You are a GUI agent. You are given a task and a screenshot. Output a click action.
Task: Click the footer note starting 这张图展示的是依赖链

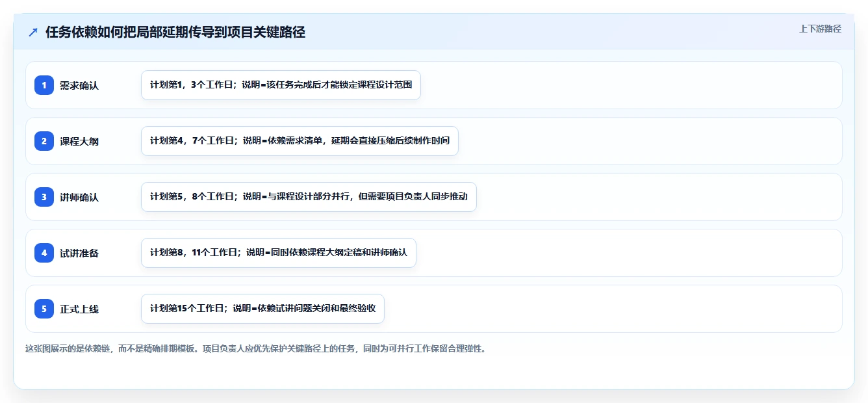pos(256,348)
